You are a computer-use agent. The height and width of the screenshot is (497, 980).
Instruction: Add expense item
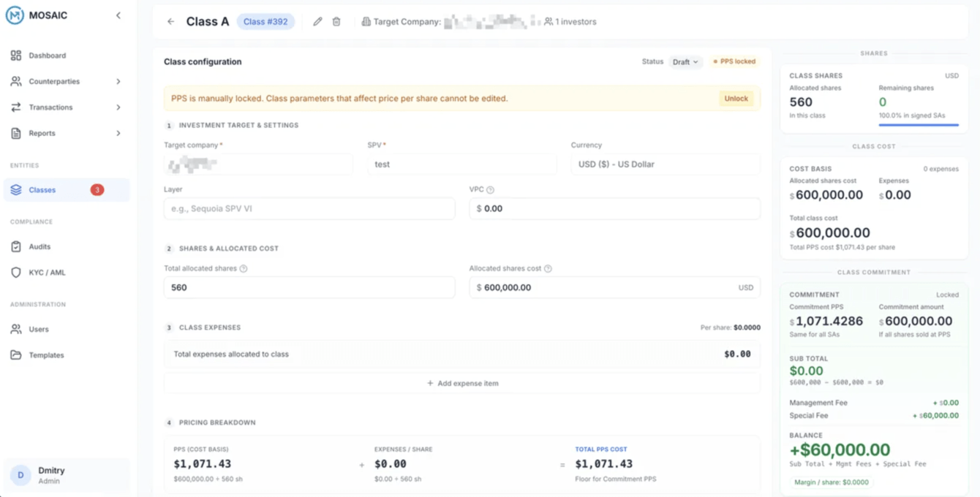462,383
